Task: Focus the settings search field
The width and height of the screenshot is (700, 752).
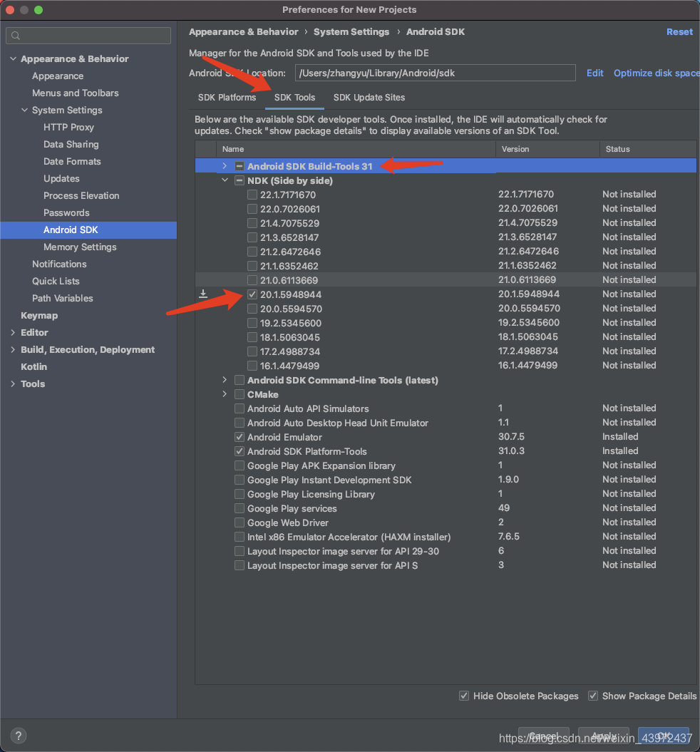Action: [88, 36]
